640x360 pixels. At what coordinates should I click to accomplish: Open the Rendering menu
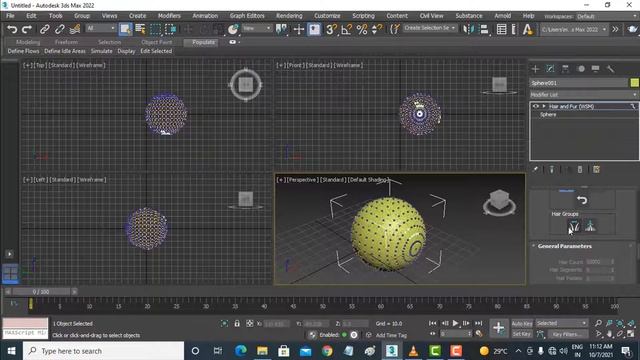point(289,16)
